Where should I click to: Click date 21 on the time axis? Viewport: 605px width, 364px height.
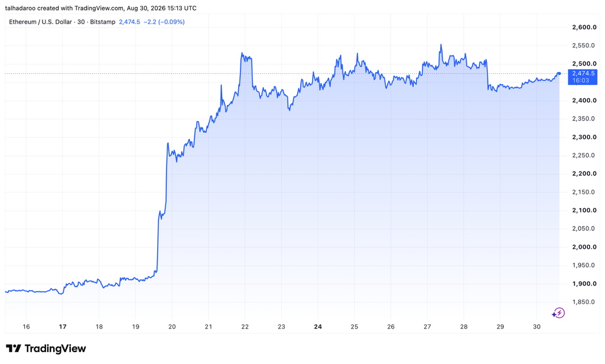209,327
